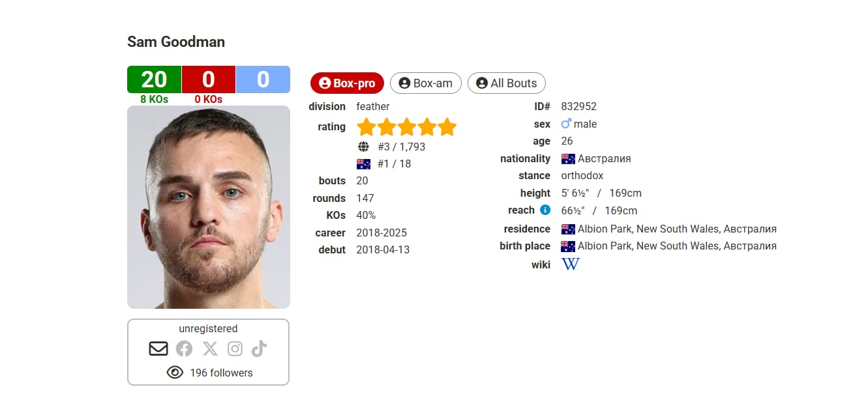Open the Instagram profile icon
Screen dimensions: 868x413
tap(235, 349)
